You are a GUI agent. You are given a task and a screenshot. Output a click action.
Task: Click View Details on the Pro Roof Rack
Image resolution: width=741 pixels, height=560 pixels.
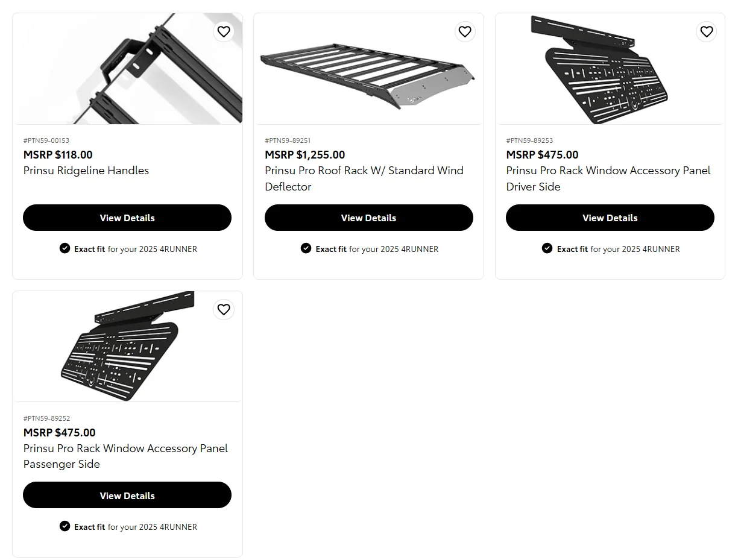click(x=368, y=218)
